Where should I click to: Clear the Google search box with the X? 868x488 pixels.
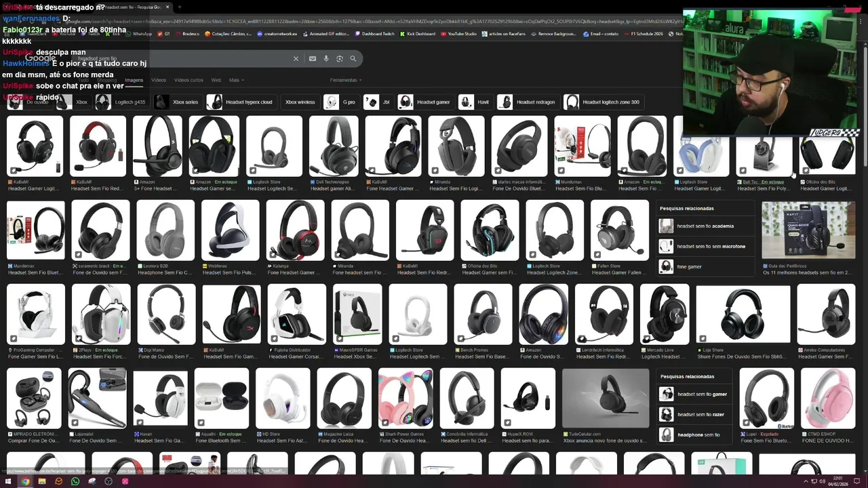pos(296,59)
